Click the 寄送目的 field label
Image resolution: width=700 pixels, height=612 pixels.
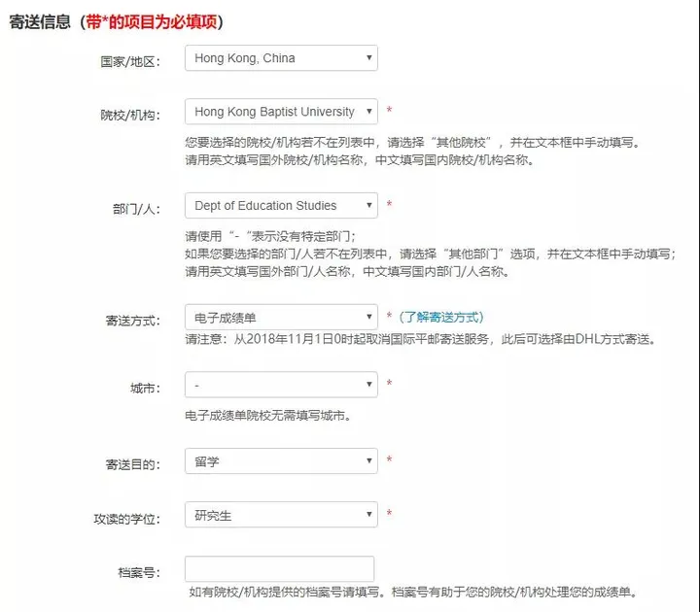click(133, 463)
